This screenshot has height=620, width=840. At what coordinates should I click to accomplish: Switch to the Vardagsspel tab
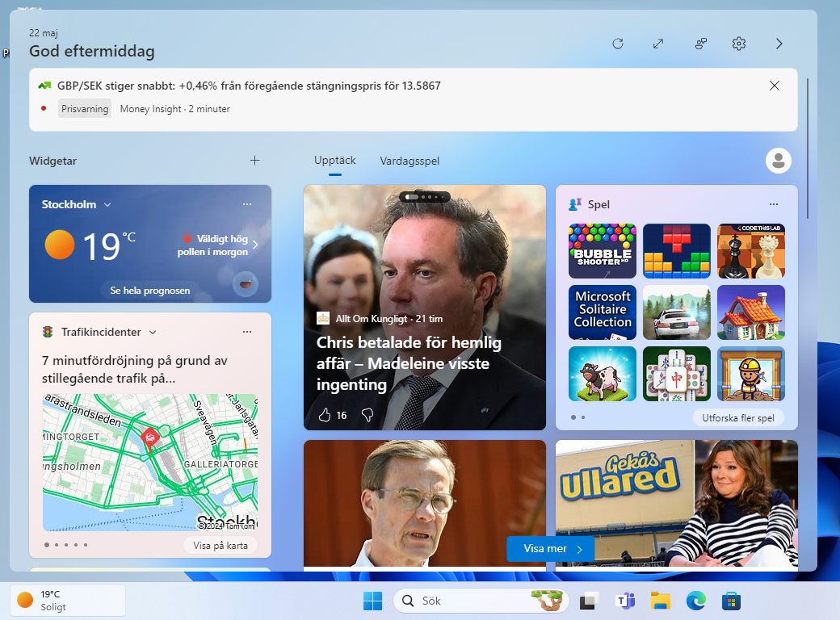point(409,161)
